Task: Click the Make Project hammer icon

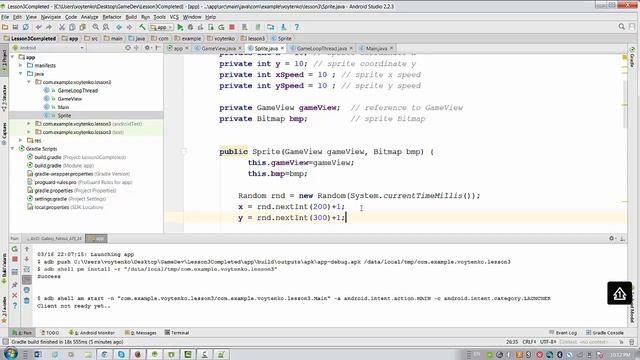Action: [142, 27]
